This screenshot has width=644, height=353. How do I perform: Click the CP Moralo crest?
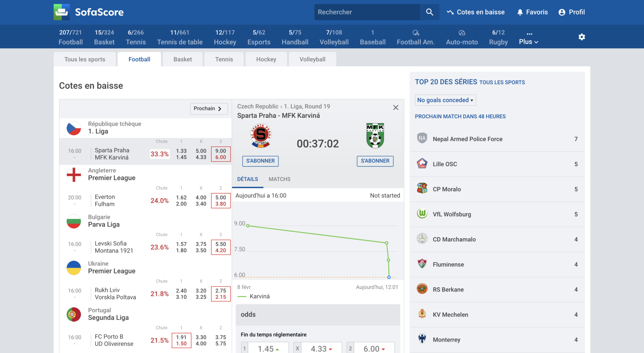[x=422, y=189]
